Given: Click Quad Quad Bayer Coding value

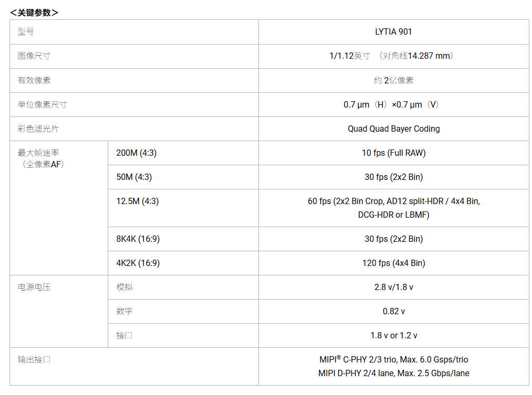Looking at the screenshot, I should click(x=393, y=129).
